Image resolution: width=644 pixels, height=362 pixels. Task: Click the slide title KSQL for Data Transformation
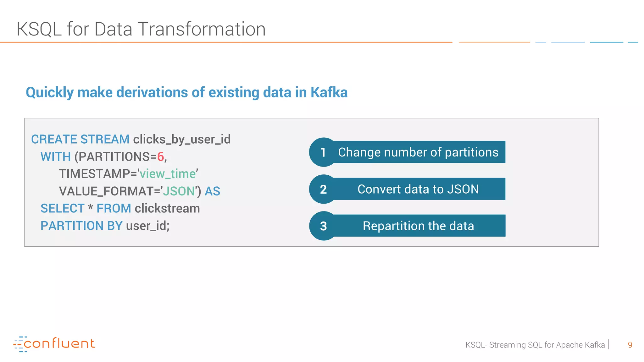pos(141,29)
